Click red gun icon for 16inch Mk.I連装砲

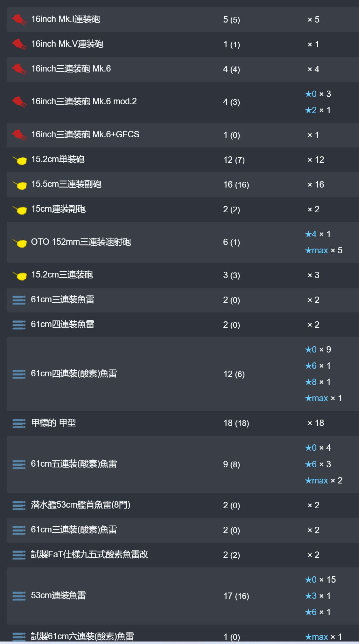(19, 19)
